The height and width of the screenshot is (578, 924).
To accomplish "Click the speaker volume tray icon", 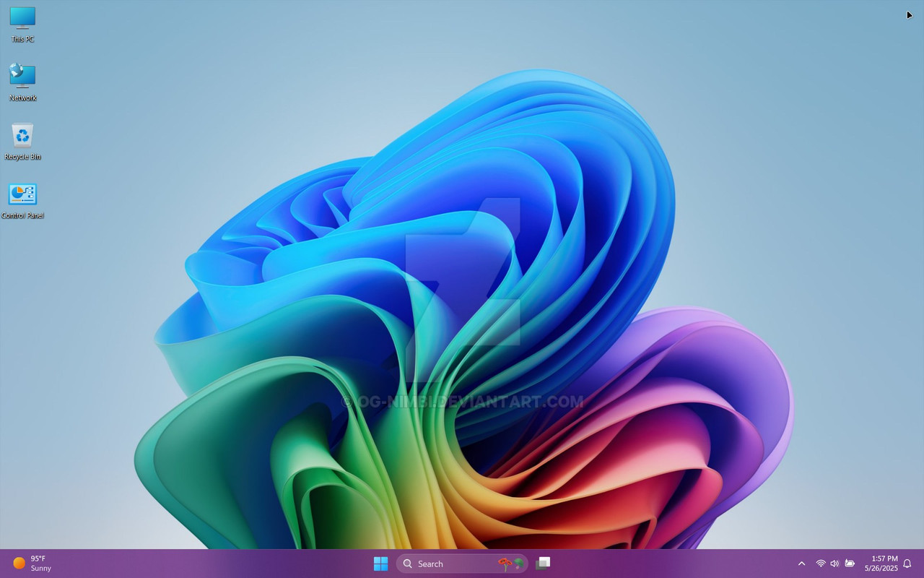I will [835, 564].
